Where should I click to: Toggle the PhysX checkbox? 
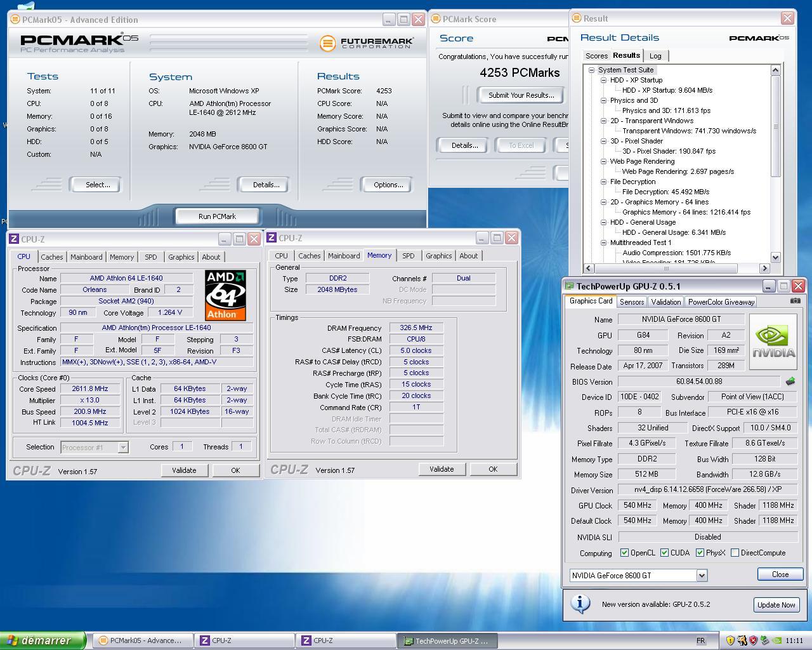pyautogui.click(x=700, y=553)
